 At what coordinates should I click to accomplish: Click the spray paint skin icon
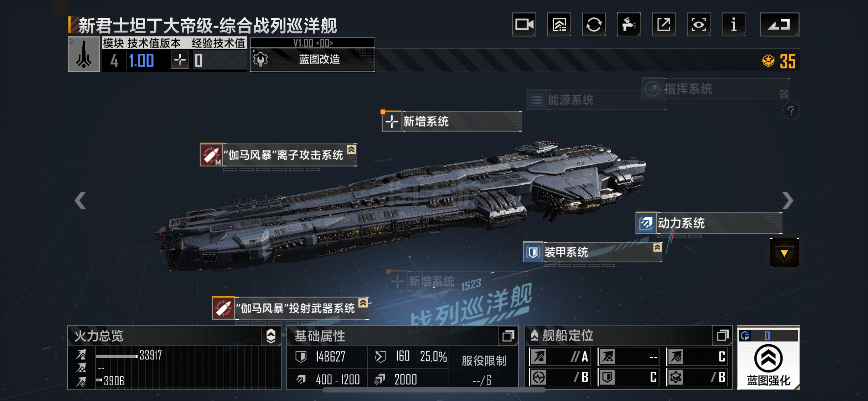pyautogui.click(x=629, y=25)
